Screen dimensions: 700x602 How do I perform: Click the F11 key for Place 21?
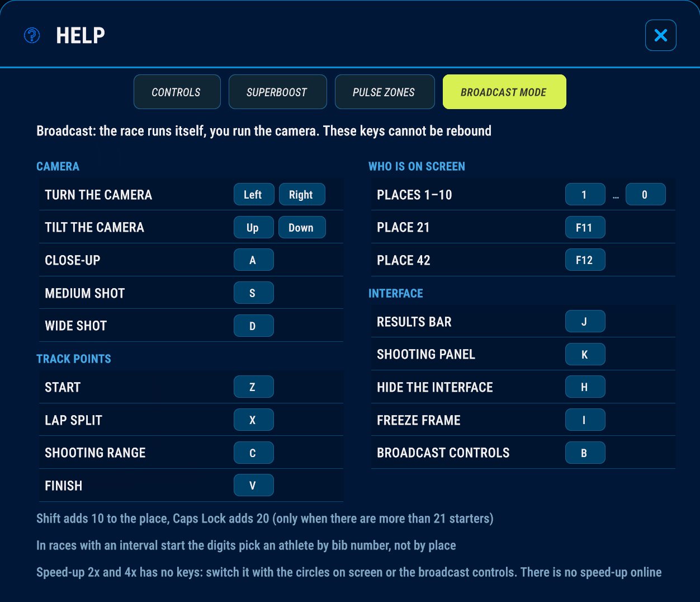coord(585,227)
